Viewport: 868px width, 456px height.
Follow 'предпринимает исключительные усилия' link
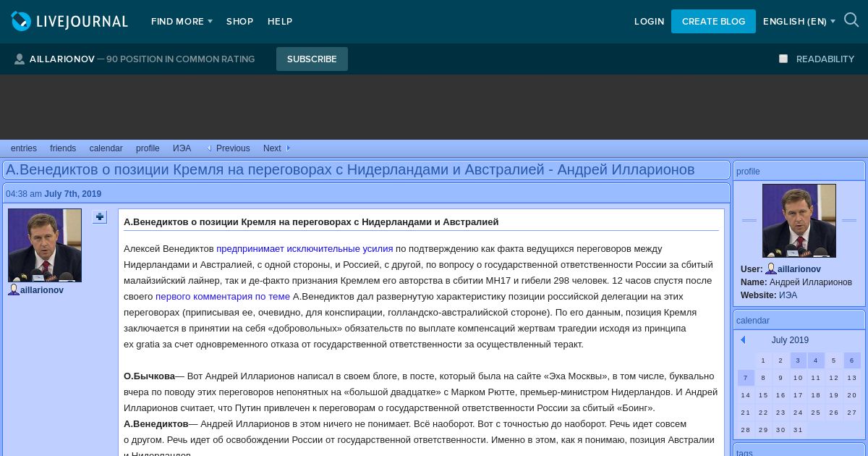(305, 248)
